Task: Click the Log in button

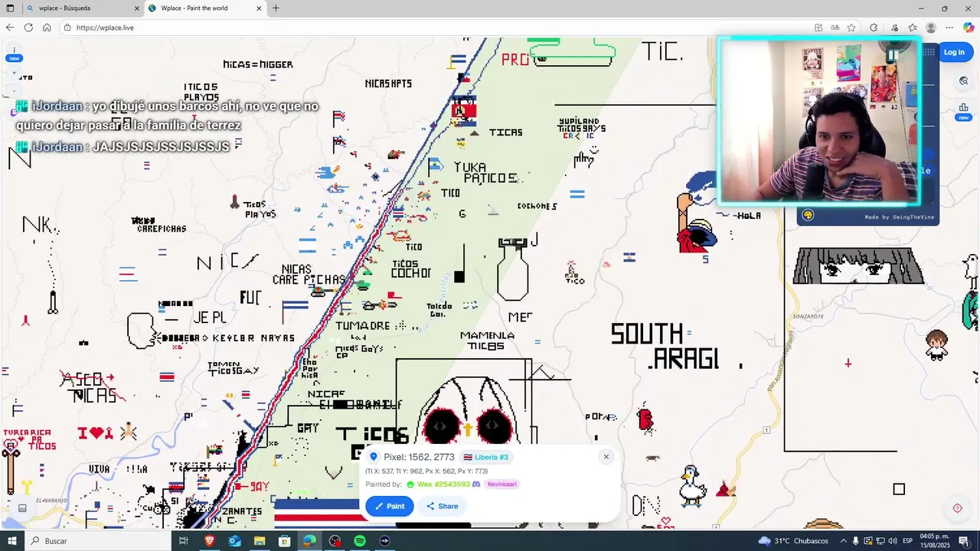Action: click(x=954, y=52)
